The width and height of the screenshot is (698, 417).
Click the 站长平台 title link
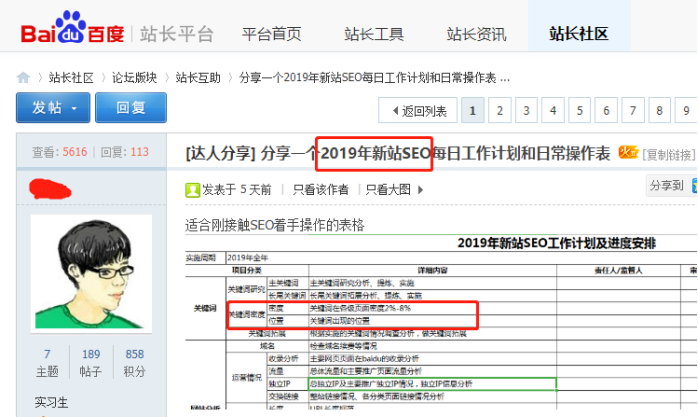[177, 34]
